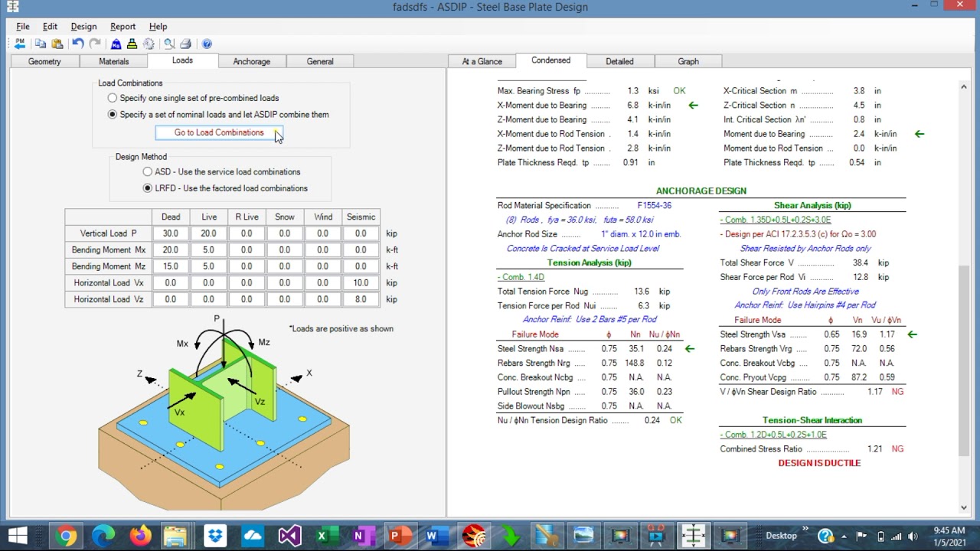Open the File menu
Image resolution: width=980 pixels, height=551 pixels.
click(x=23, y=27)
